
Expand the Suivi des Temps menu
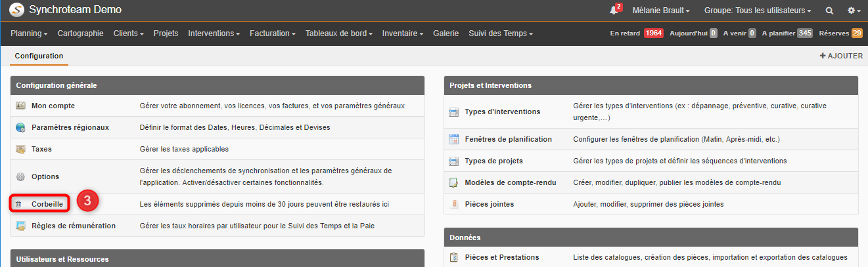point(501,33)
